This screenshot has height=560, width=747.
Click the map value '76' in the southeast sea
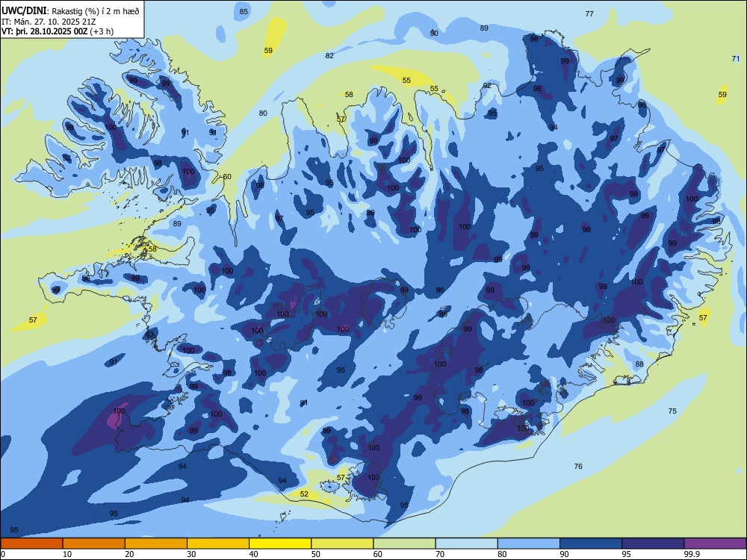tap(578, 466)
